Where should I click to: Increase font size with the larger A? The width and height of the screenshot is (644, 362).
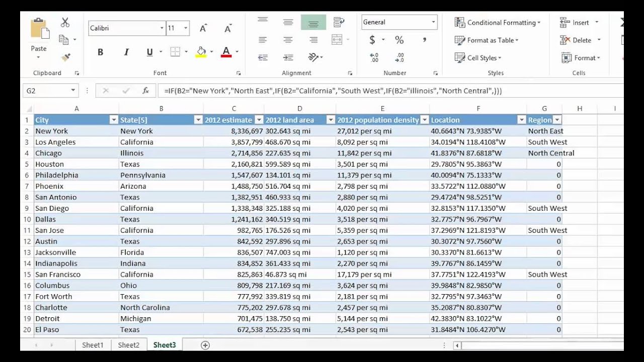203,29
